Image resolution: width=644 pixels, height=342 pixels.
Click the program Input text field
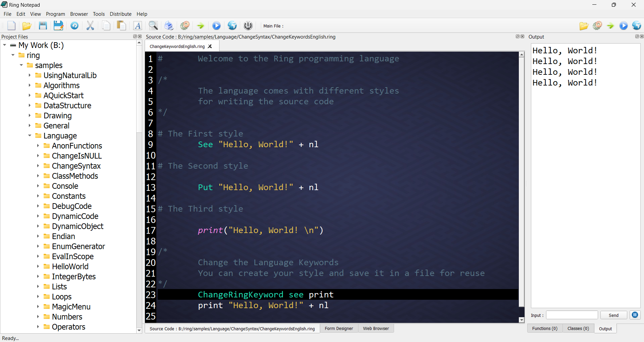tap(572, 315)
